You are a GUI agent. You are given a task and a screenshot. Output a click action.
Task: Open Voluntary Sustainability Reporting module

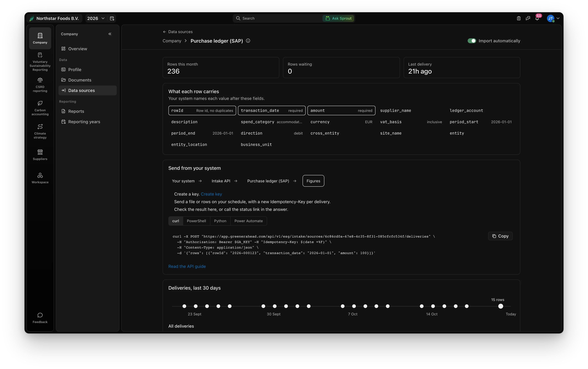click(40, 62)
